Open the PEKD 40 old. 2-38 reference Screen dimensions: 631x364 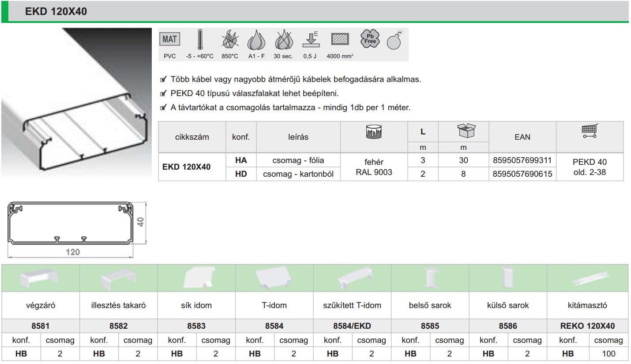click(590, 167)
